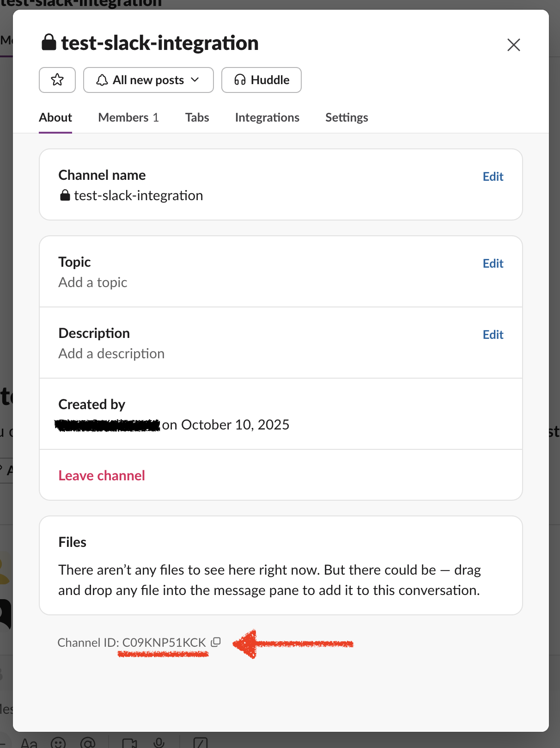Image resolution: width=560 pixels, height=748 pixels.
Task: Click the @ mention icon in the composer
Action: click(88, 742)
